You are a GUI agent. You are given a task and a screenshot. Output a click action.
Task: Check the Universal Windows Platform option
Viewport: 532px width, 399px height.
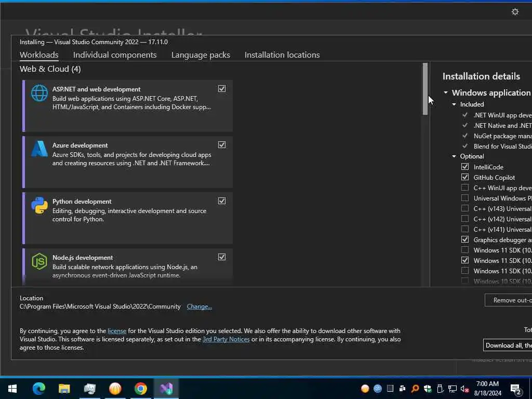click(465, 198)
